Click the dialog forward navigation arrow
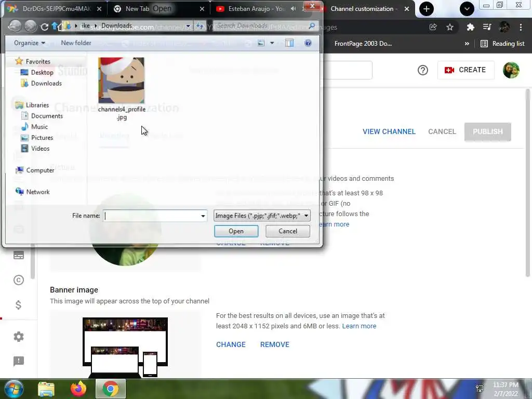532x399 pixels. click(31, 26)
